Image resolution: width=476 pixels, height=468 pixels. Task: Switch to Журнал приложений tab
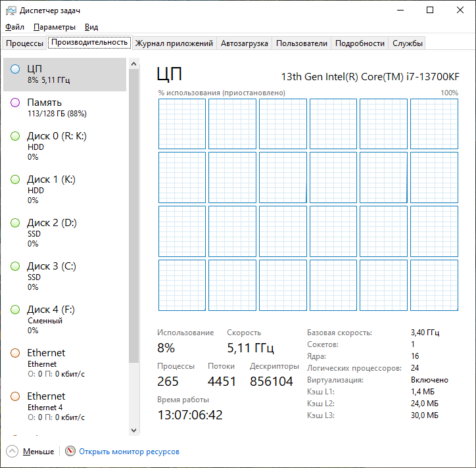[x=174, y=43]
